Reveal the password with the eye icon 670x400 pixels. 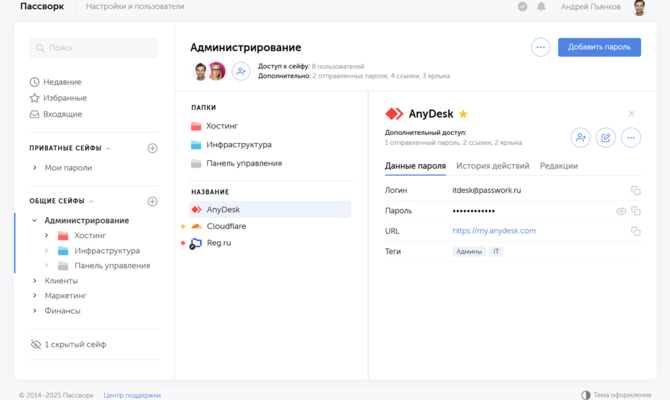coord(621,211)
